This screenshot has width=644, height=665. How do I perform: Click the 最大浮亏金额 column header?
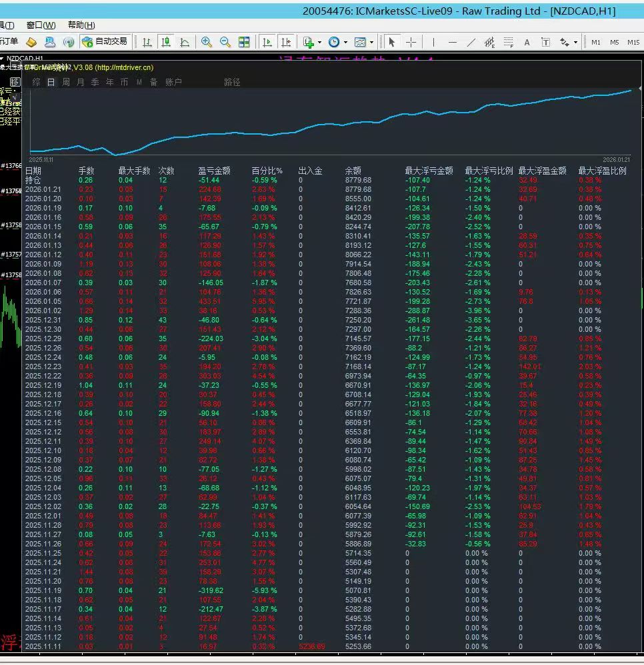429,171
